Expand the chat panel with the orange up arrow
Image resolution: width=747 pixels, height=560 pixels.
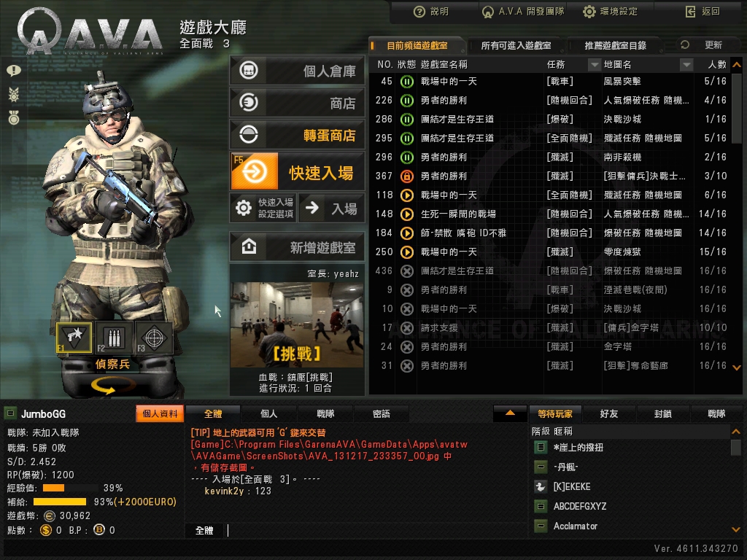(510, 413)
